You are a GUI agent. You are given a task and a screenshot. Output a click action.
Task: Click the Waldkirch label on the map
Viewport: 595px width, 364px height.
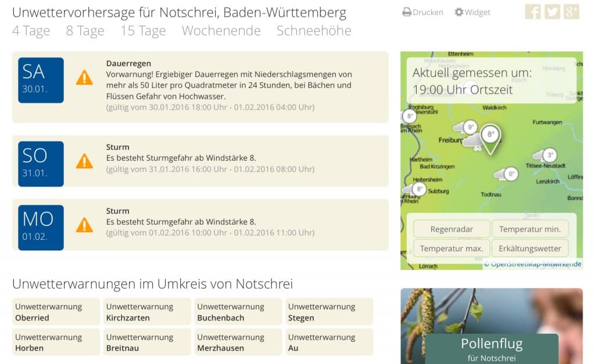pyautogui.click(x=494, y=107)
